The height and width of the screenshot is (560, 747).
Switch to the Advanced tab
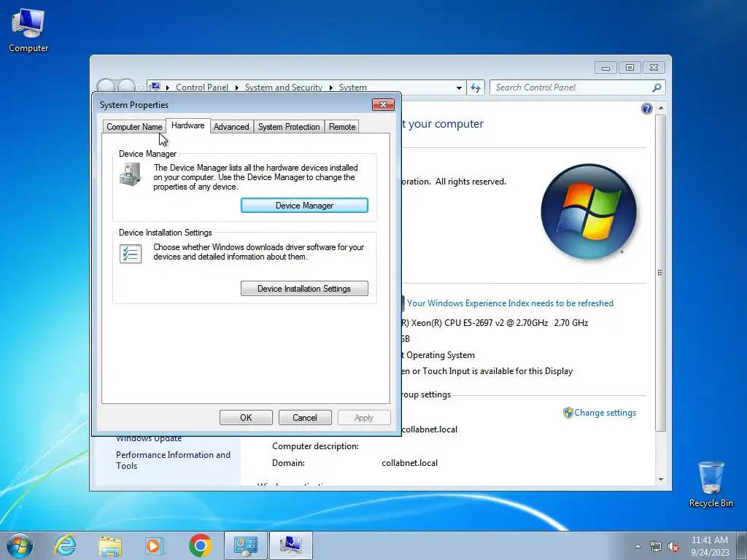tap(231, 127)
